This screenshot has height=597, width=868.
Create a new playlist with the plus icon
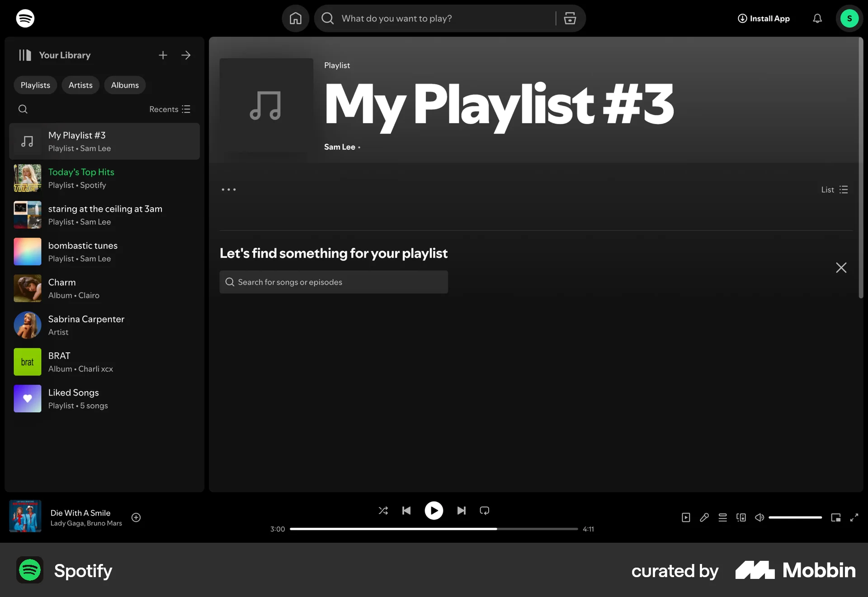click(x=163, y=55)
